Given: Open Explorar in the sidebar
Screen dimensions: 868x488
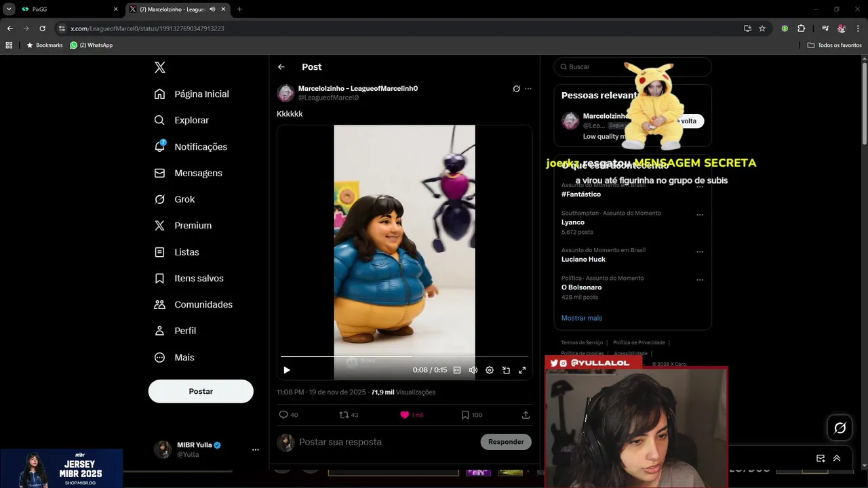Looking at the screenshot, I should pos(182,120).
